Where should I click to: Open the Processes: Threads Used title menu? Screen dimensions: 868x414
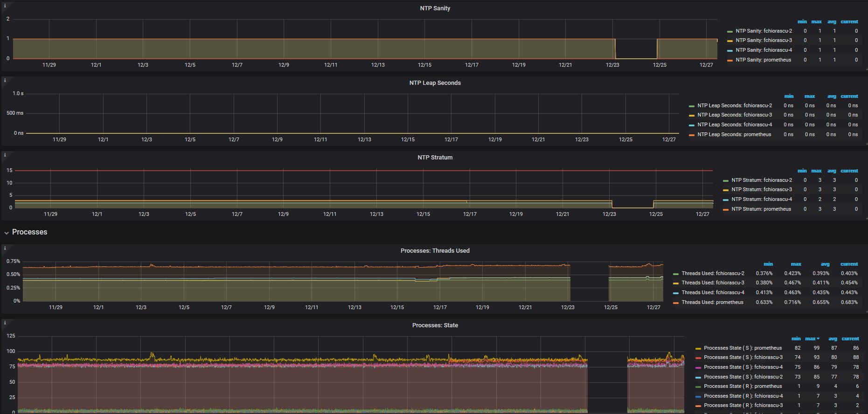pos(435,251)
